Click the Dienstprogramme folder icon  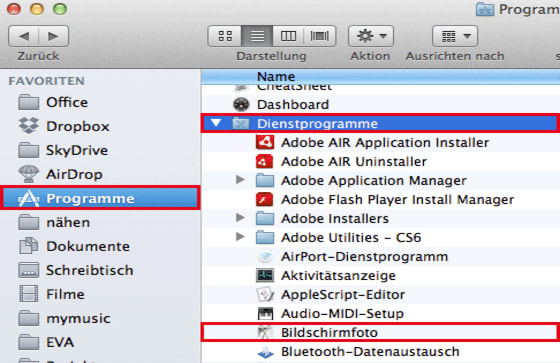[x=241, y=124]
